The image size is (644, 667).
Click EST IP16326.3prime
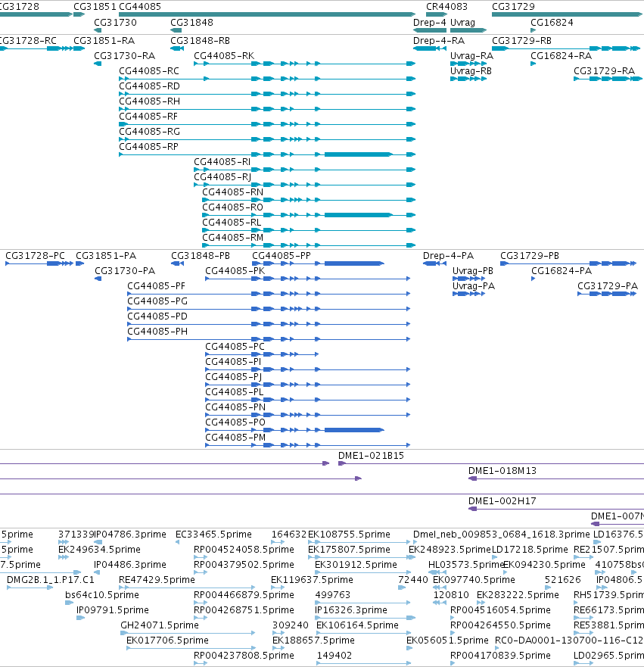pos(351,610)
